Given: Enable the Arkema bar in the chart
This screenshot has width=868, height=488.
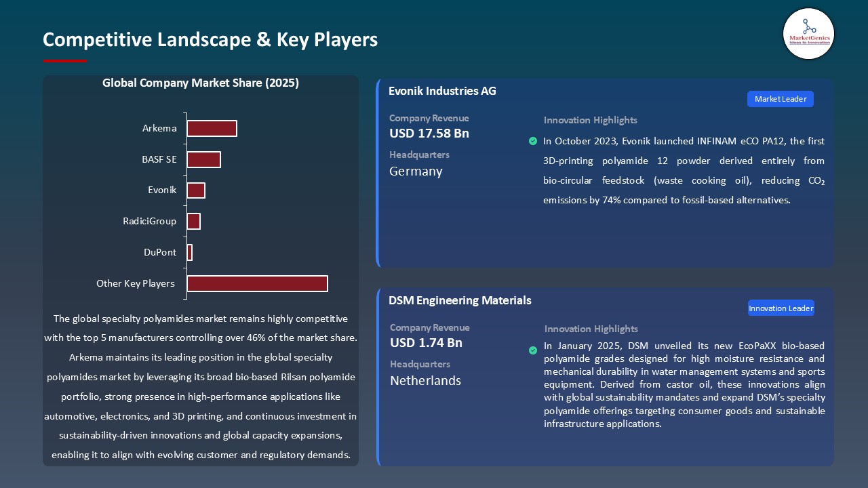Looking at the screenshot, I should pos(212,128).
